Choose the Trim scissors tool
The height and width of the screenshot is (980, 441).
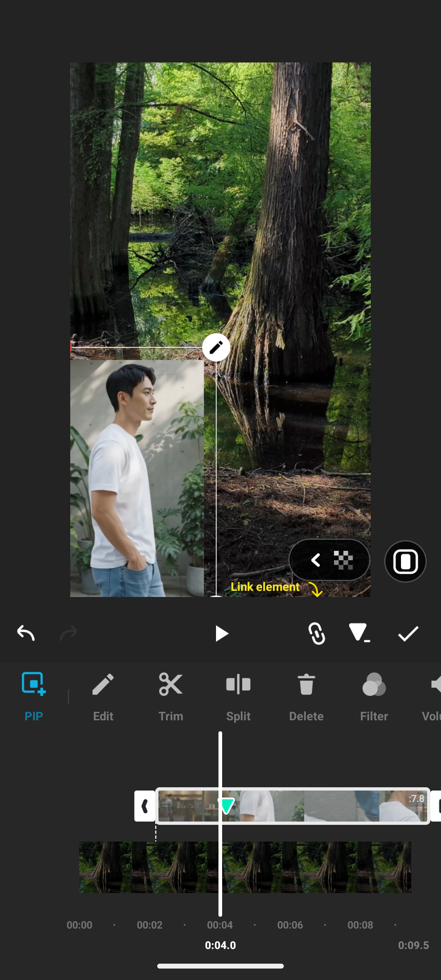(171, 697)
